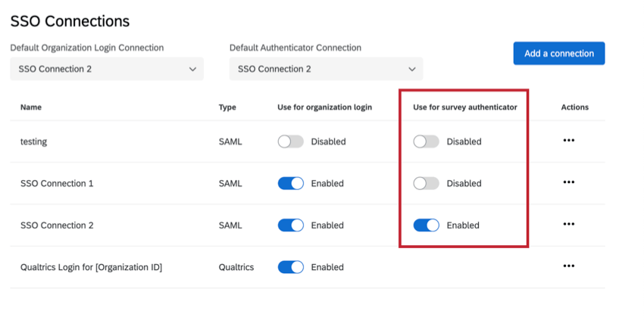Disable survey authenticator for SSO Connection 2
The height and width of the screenshot is (320, 644).
[426, 225]
